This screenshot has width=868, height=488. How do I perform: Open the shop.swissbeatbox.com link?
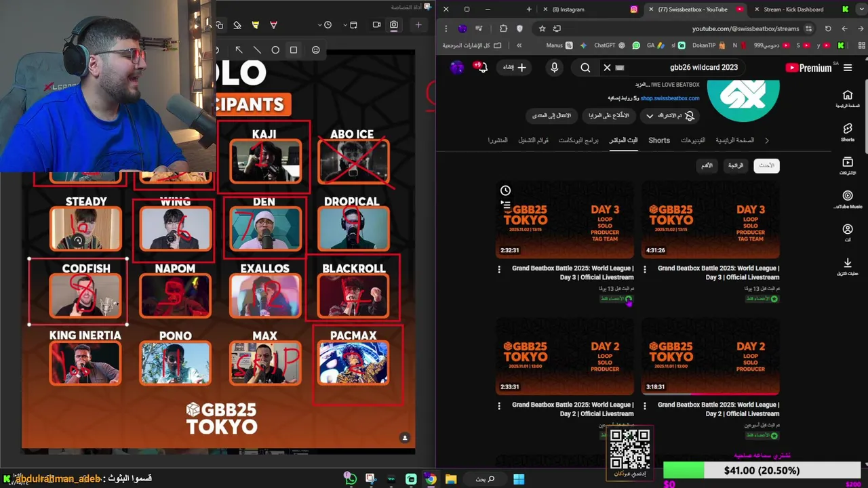coord(670,98)
